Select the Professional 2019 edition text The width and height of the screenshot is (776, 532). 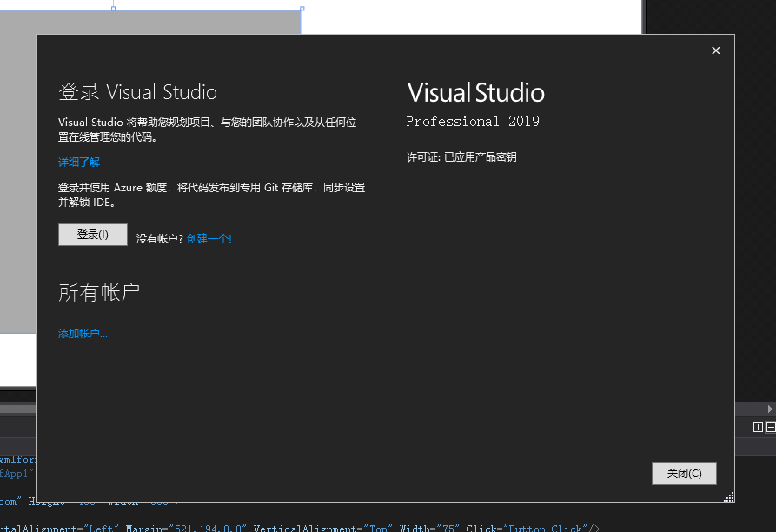pyautogui.click(x=473, y=121)
